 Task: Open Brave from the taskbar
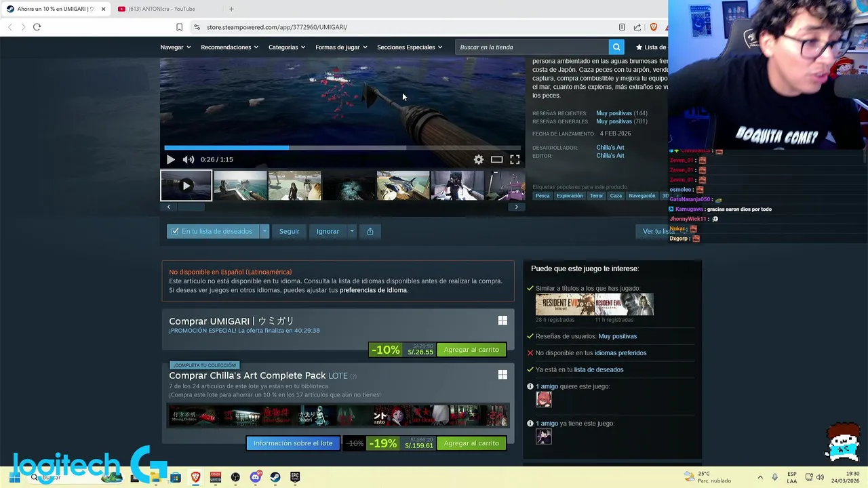(x=196, y=477)
